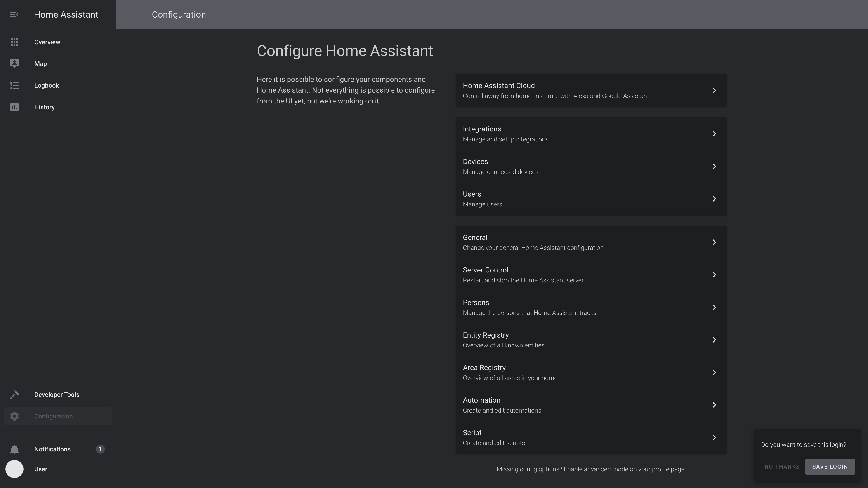Click the Map icon in the sidebar
The height and width of the screenshot is (488, 868).
click(14, 64)
